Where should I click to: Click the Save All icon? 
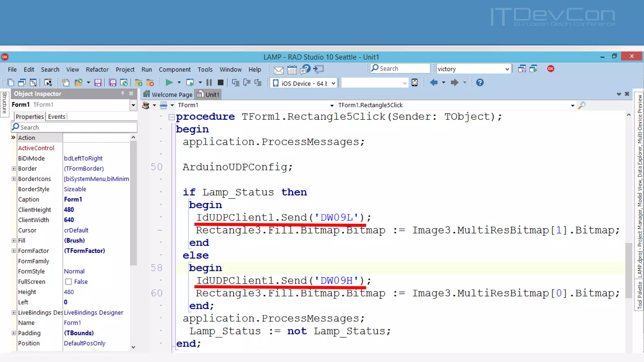point(112,83)
